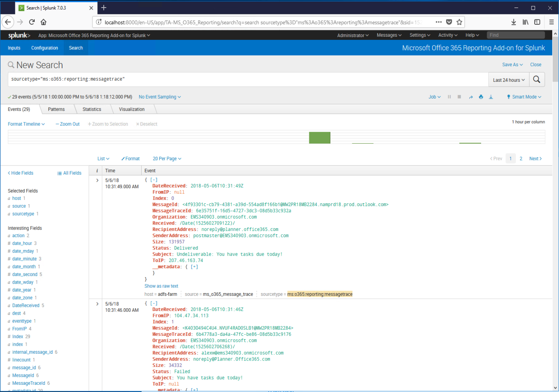Print the search results

pyautogui.click(x=481, y=97)
